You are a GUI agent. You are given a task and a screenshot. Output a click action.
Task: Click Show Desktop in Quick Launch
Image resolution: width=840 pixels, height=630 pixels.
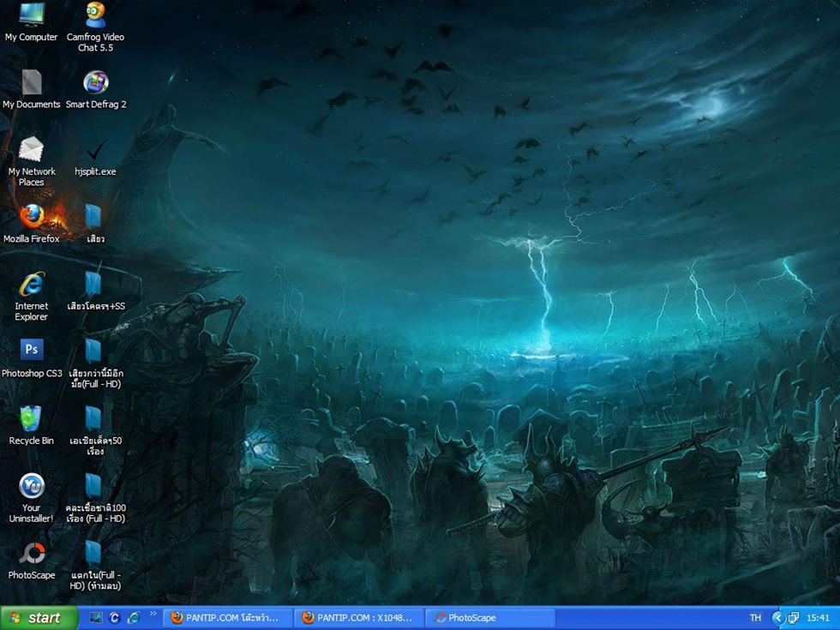[x=95, y=618]
